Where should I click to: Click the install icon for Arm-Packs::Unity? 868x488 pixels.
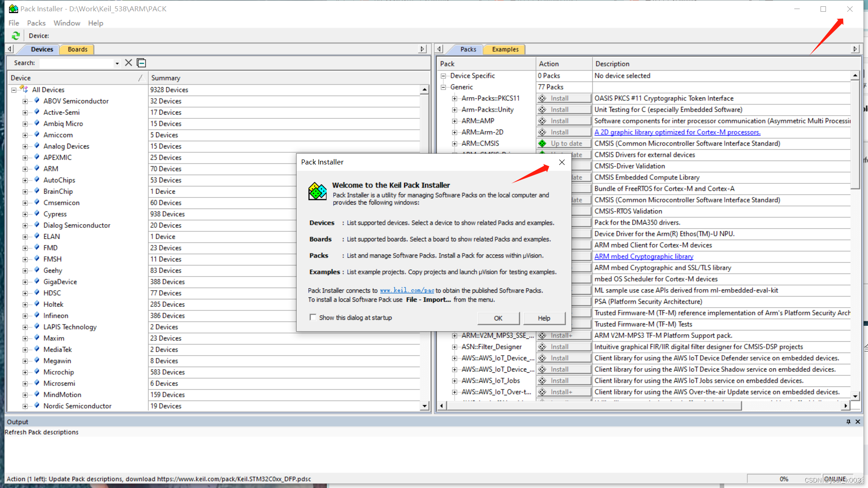[x=542, y=110]
